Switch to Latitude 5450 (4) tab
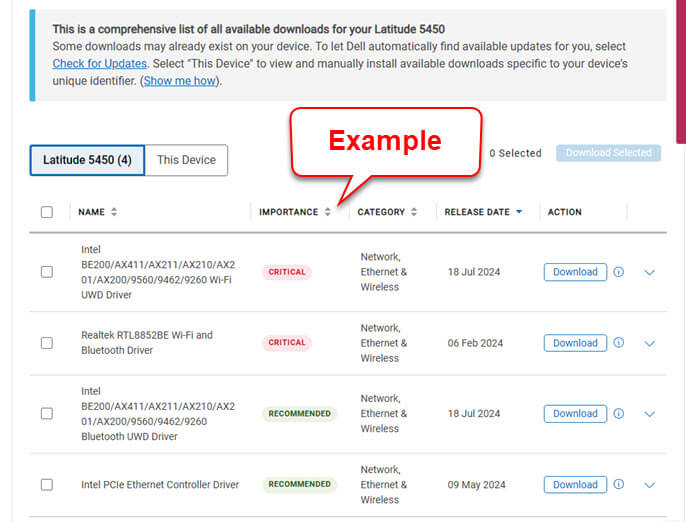 pyautogui.click(x=87, y=160)
